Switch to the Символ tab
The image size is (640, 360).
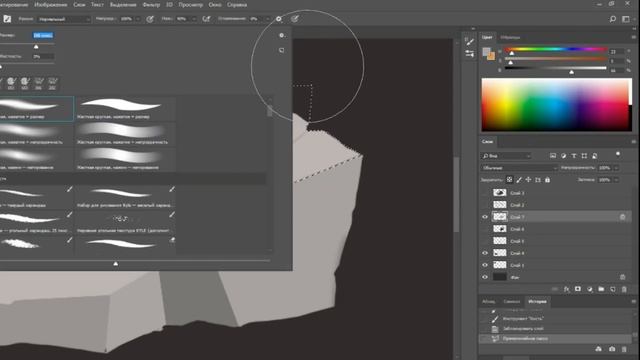(511, 302)
